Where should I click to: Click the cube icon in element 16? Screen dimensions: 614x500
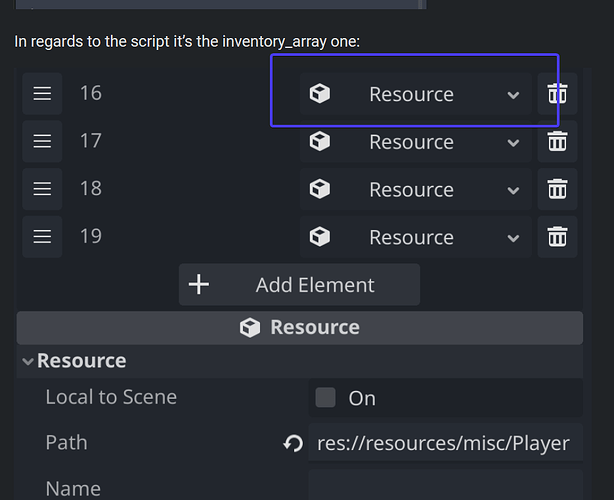point(320,94)
